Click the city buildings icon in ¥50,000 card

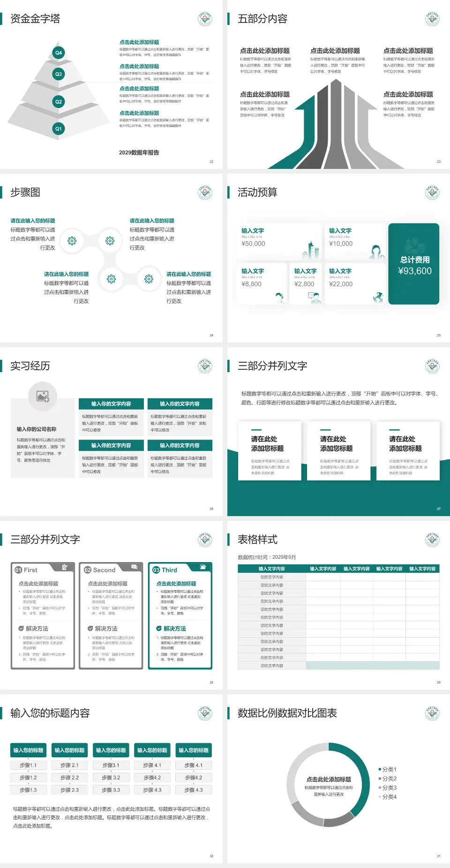[311, 251]
